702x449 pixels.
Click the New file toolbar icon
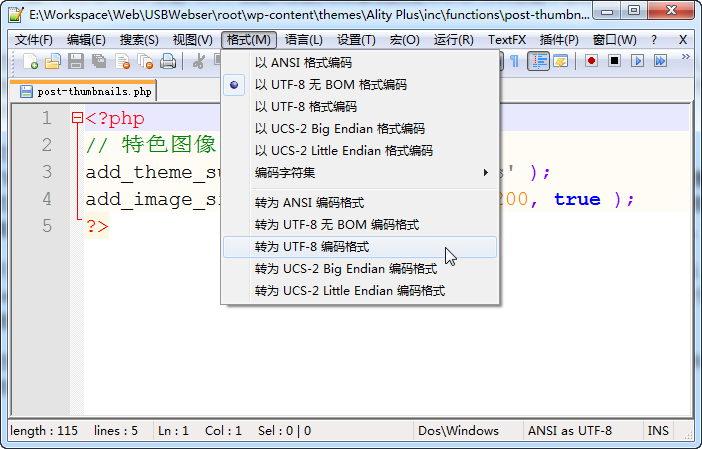coord(30,62)
